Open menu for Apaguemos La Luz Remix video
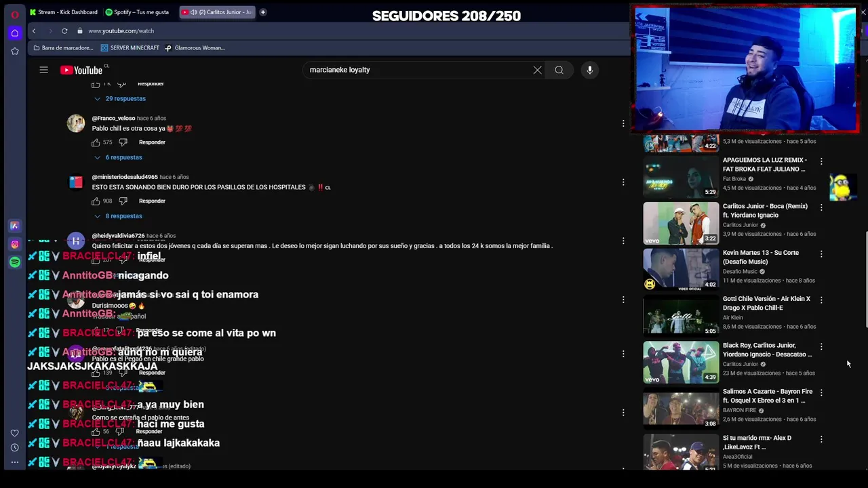This screenshot has width=868, height=488. pyautogui.click(x=821, y=161)
